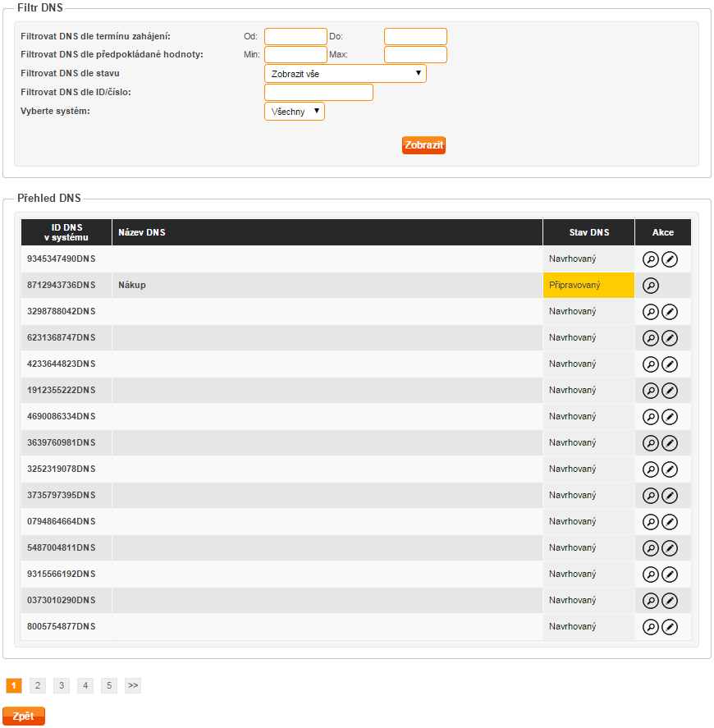View details of DNS 1912355222DNS
Viewport: 714px width, 728px height.
(651, 391)
